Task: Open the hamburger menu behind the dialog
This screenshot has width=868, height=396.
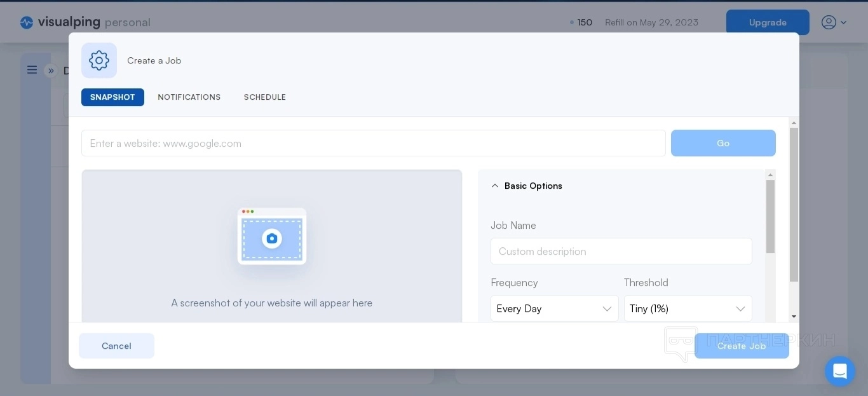Action: pyautogui.click(x=32, y=70)
